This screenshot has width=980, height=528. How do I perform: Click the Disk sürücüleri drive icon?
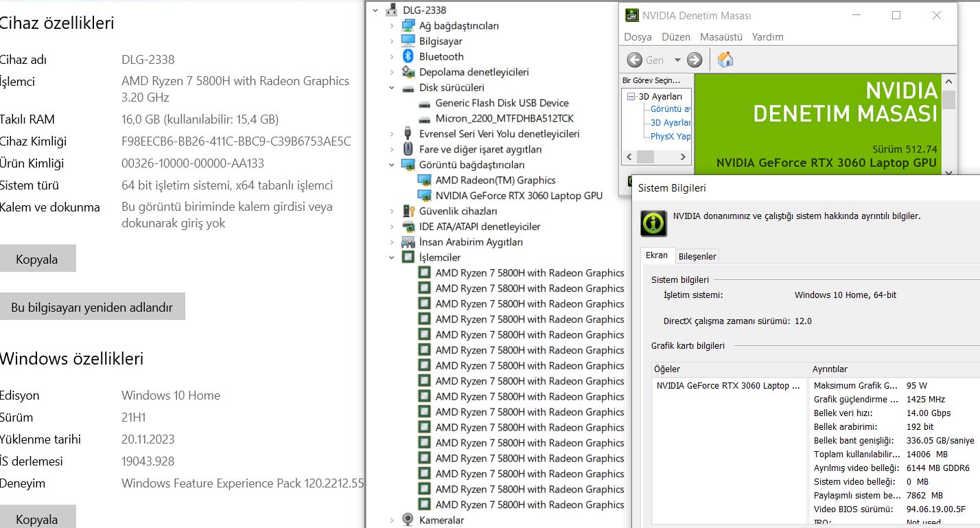click(x=408, y=88)
